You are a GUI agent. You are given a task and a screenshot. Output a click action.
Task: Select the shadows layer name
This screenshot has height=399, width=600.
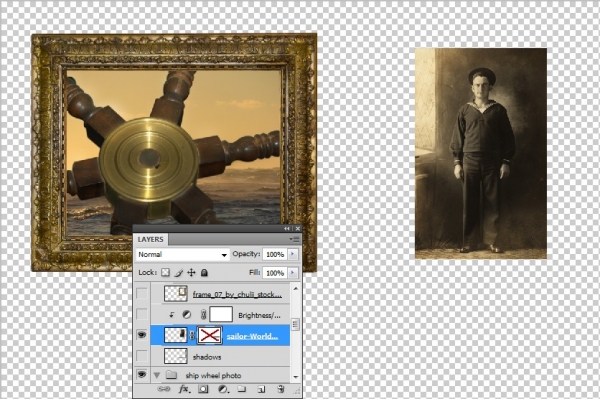click(x=207, y=357)
